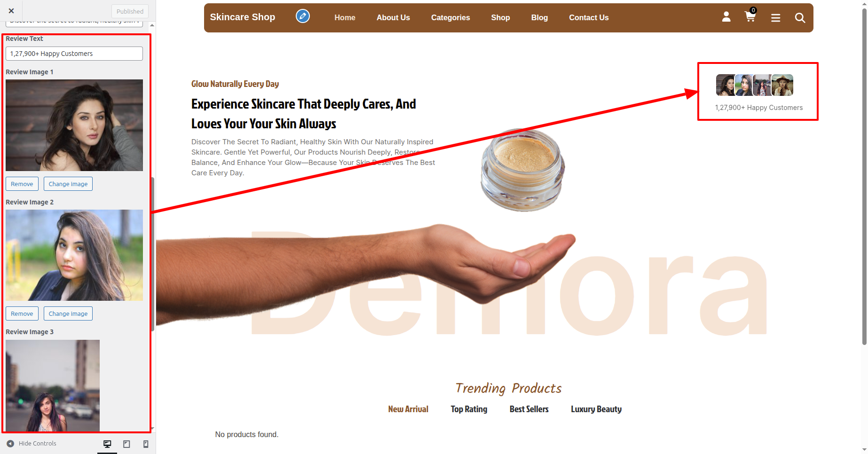Open the Luxury Beauty tab
This screenshot has width=868, height=454.
coord(596,409)
